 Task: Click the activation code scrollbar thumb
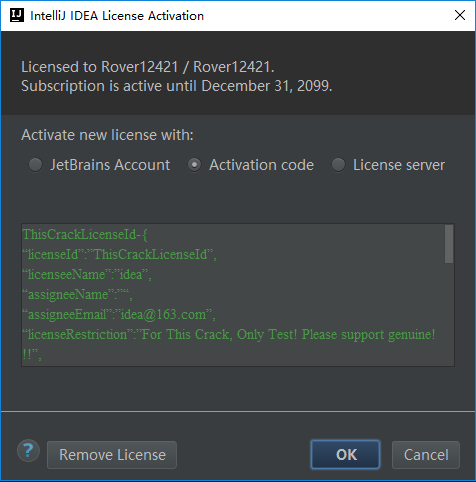(x=449, y=244)
